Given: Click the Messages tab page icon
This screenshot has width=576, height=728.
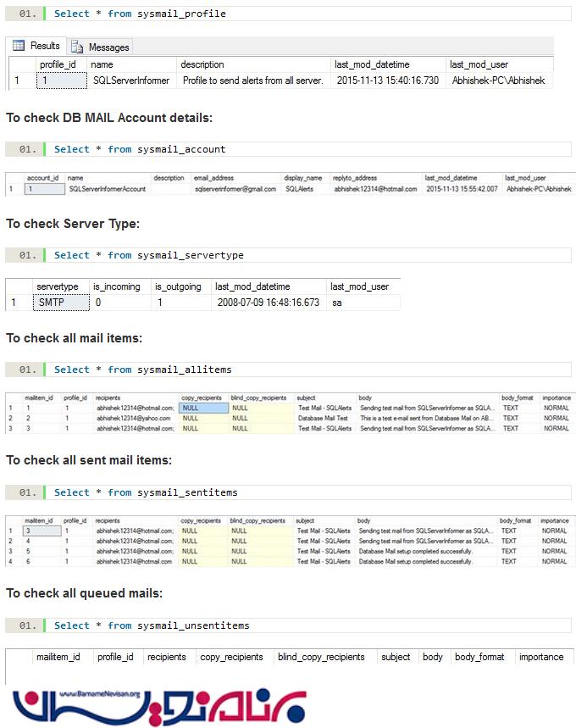Looking at the screenshot, I should pyautogui.click(x=77, y=47).
